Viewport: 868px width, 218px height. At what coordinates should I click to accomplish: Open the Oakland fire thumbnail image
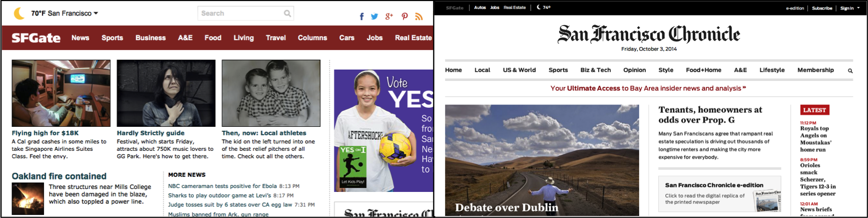(28, 198)
